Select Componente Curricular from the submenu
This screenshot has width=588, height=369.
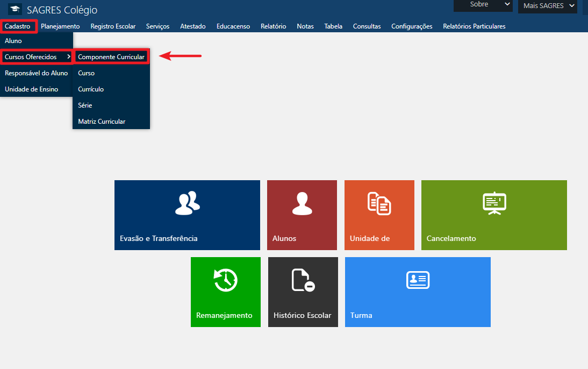click(111, 57)
